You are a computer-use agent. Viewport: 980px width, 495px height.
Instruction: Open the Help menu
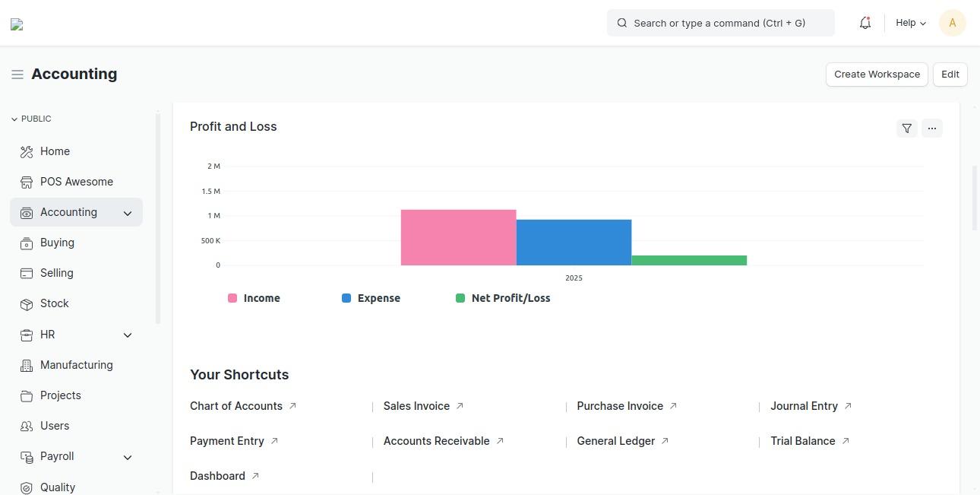pos(909,23)
